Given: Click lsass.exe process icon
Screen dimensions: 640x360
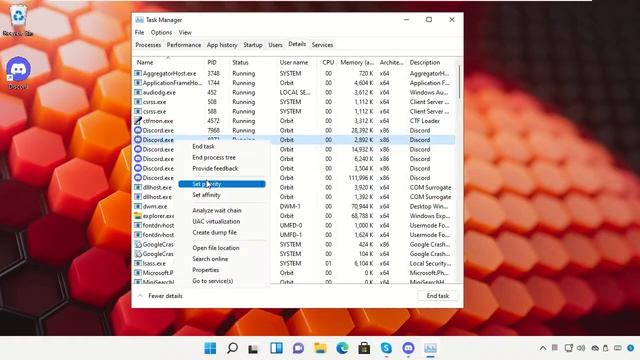Looking at the screenshot, I should click(138, 263).
